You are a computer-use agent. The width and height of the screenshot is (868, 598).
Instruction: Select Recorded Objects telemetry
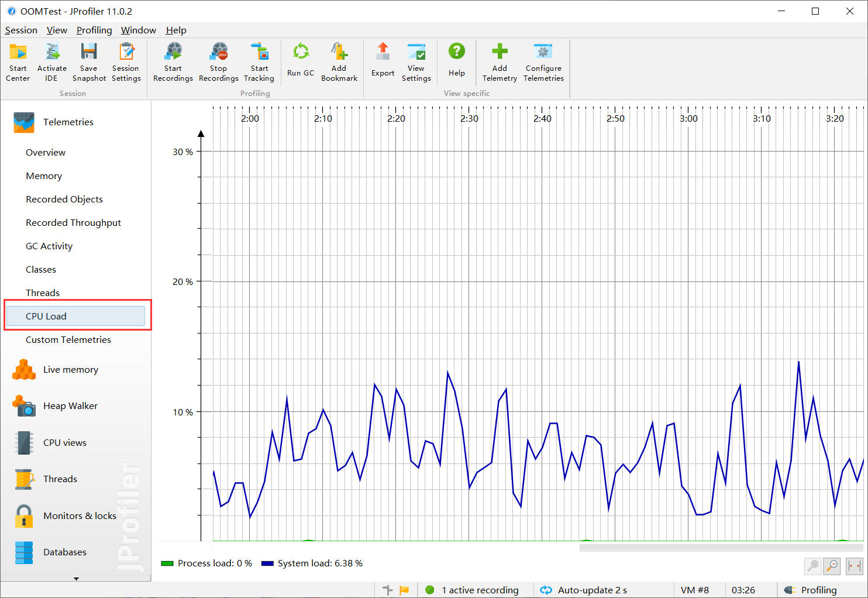pyautogui.click(x=64, y=200)
